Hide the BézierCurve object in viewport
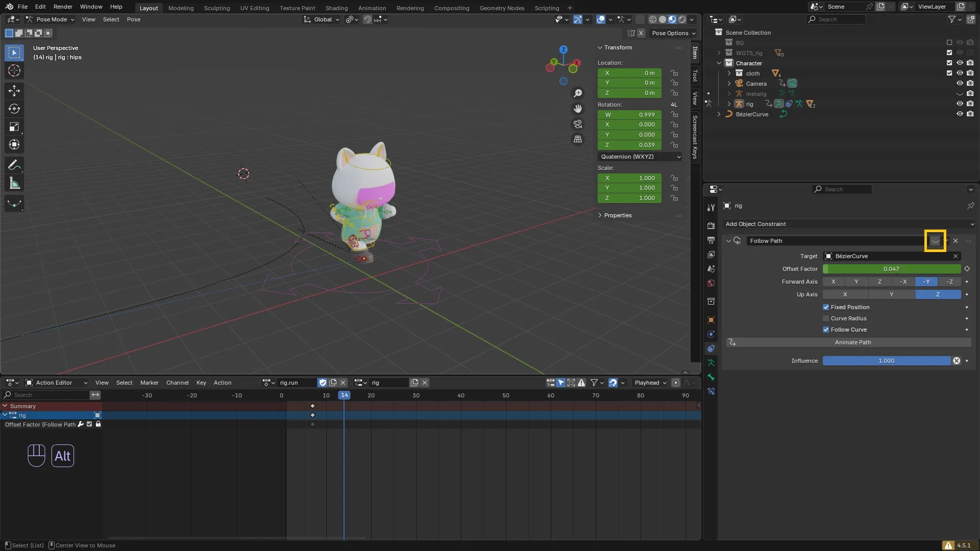This screenshot has height=551, width=980. coord(960,114)
